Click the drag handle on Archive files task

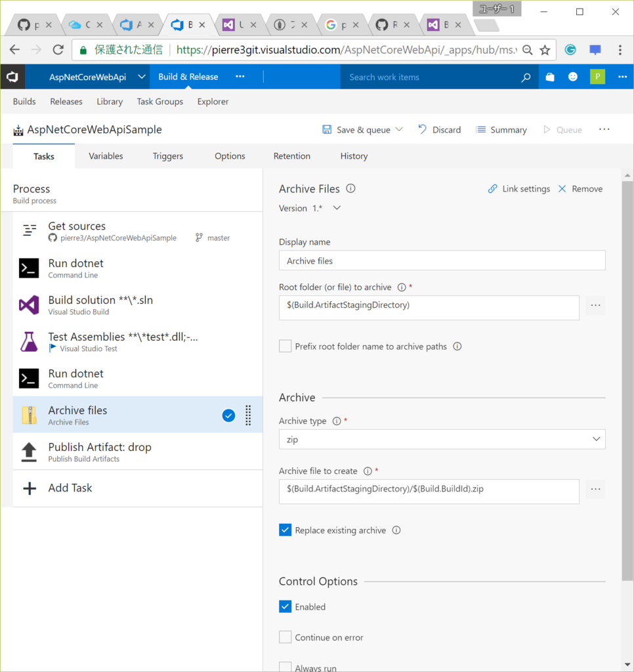pyautogui.click(x=248, y=415)
